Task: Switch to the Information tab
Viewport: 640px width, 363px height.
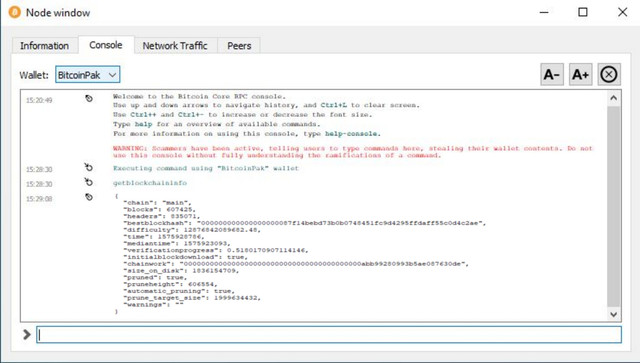Action: tap(44, 46)
